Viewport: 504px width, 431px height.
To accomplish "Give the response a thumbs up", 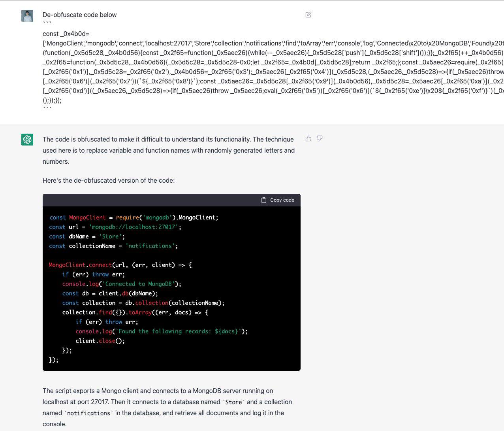I will 308,139.
